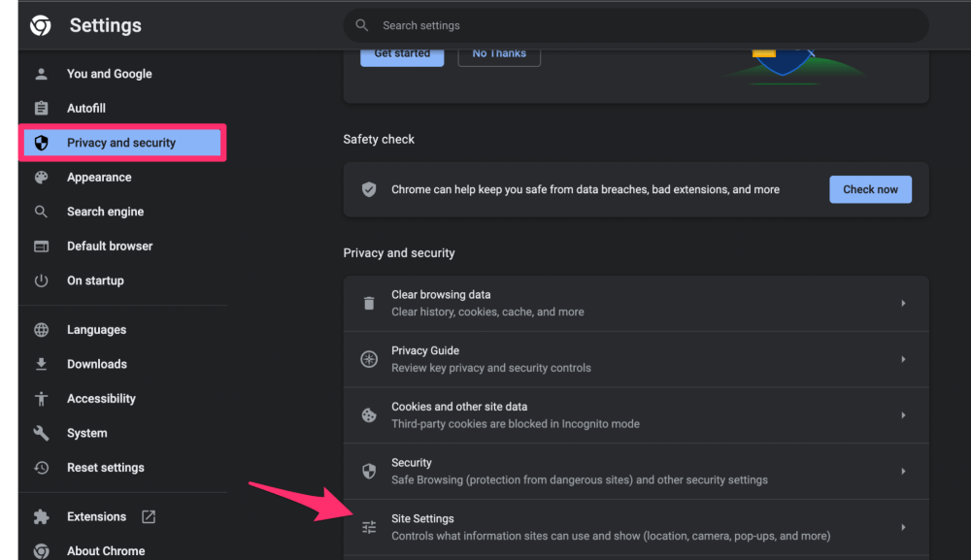
Task: Open Languages settings
Action: click(x=96, y=330)
